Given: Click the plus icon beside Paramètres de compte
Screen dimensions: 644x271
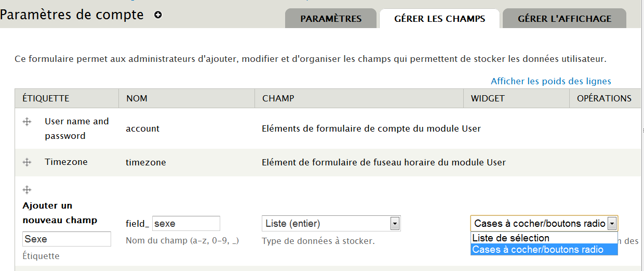Looking at the screenshot, I should [x=158, y=15].
